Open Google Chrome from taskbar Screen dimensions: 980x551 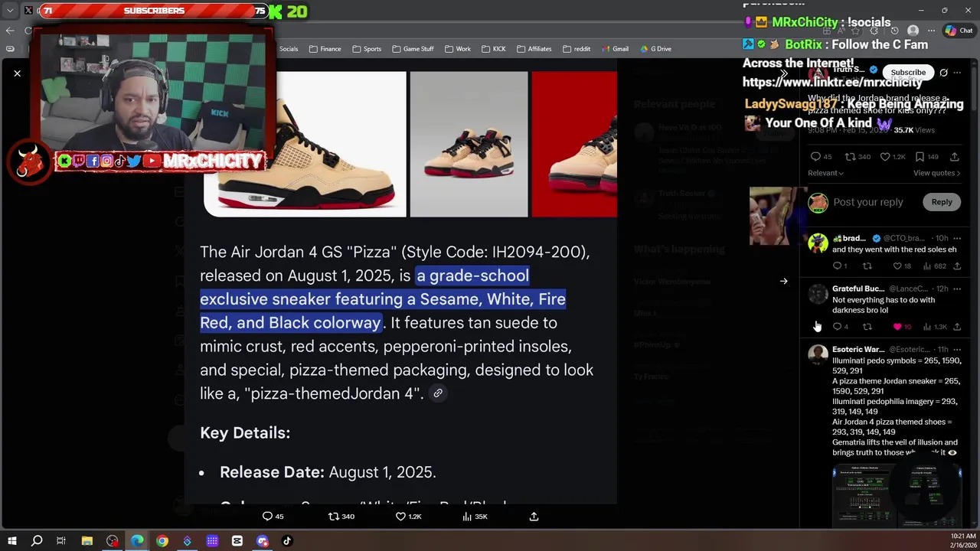point(162,541)
